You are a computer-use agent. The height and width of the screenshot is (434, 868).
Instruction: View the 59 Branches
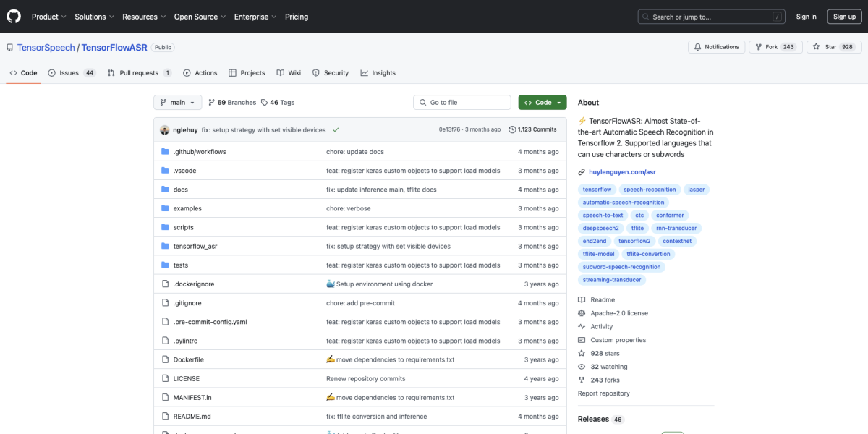(231, 103)
